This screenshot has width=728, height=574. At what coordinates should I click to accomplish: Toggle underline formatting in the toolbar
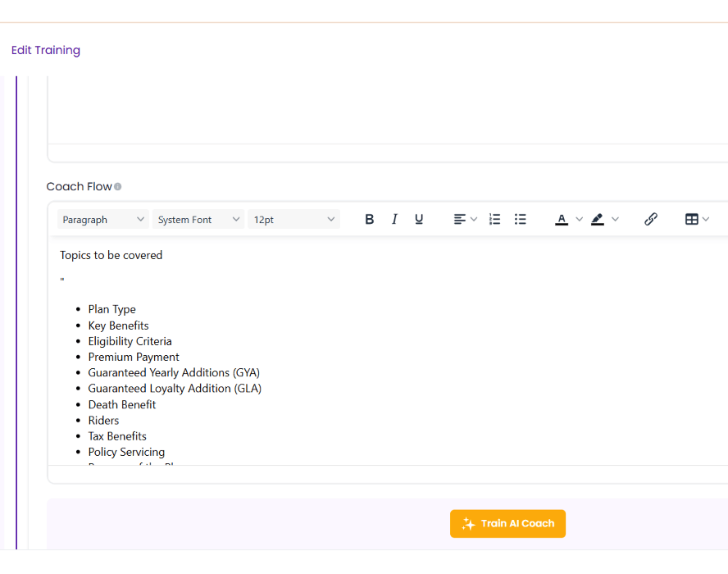(419, 220)
